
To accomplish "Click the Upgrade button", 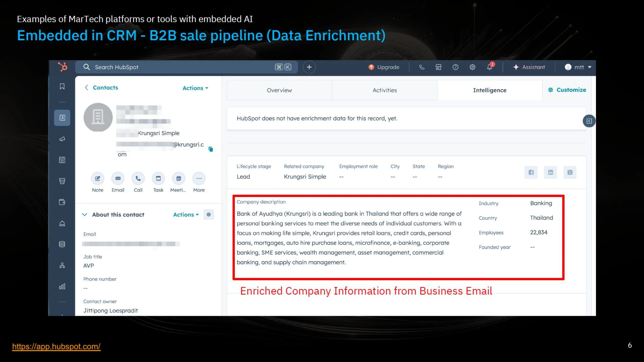I will point(384,67).
